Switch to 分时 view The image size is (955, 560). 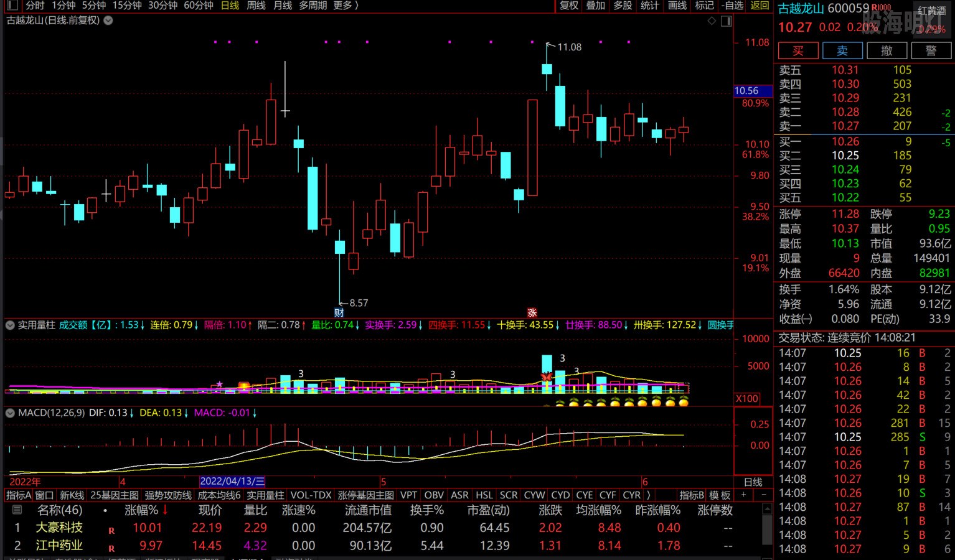click(x=35, y=6)
